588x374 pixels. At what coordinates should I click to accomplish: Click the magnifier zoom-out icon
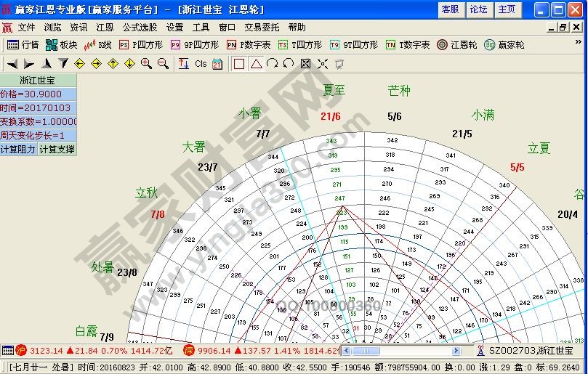163,64
